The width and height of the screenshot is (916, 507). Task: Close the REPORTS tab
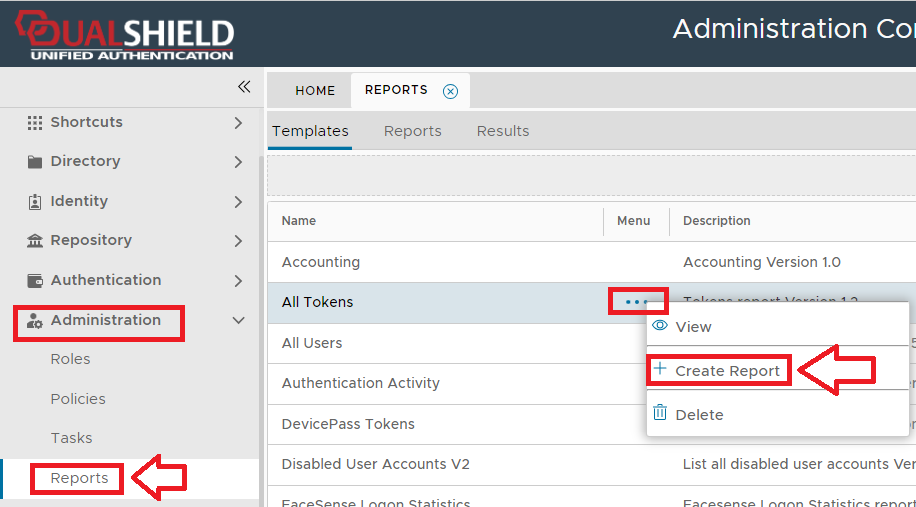click(x=451, y=91)
